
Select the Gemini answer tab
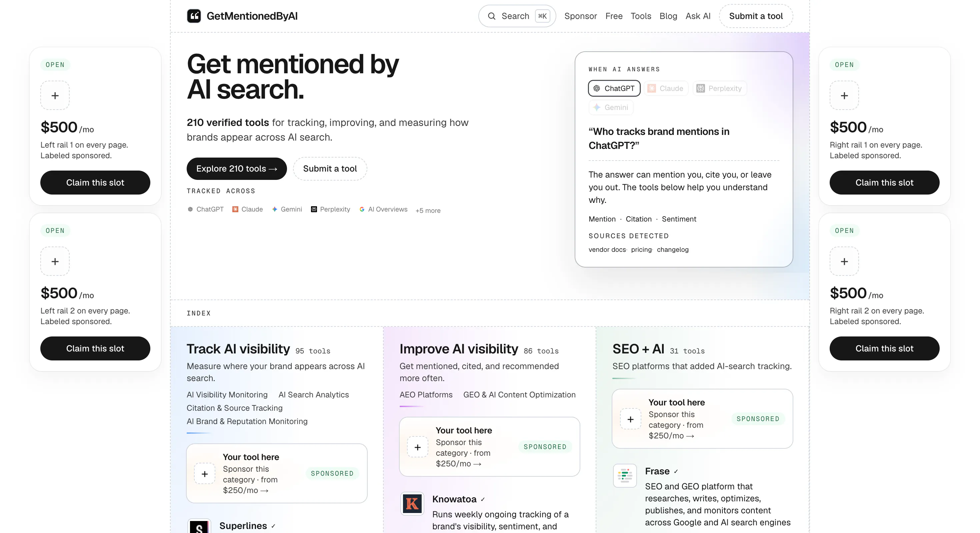pyautogui.click(x=611, y=107)
